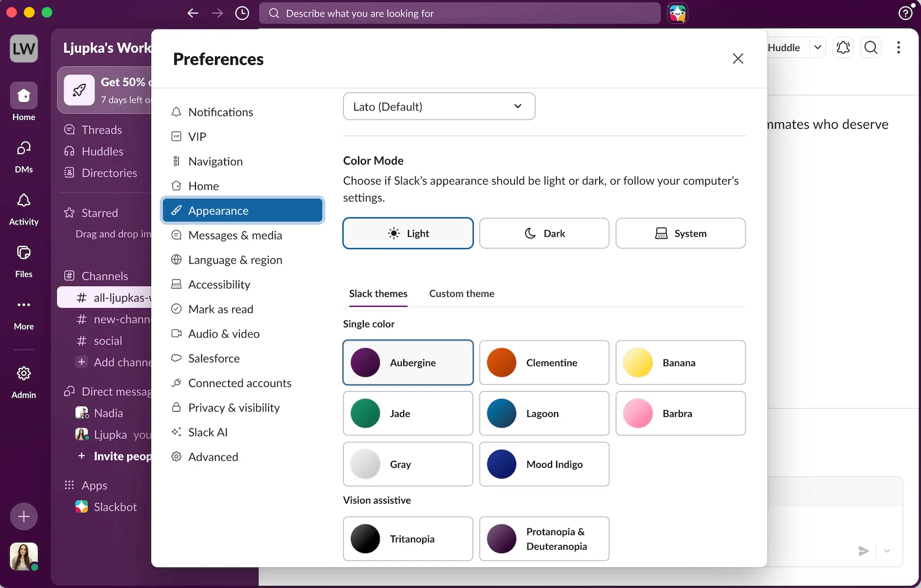Open Accessibility preferences

tap(243, 284)
